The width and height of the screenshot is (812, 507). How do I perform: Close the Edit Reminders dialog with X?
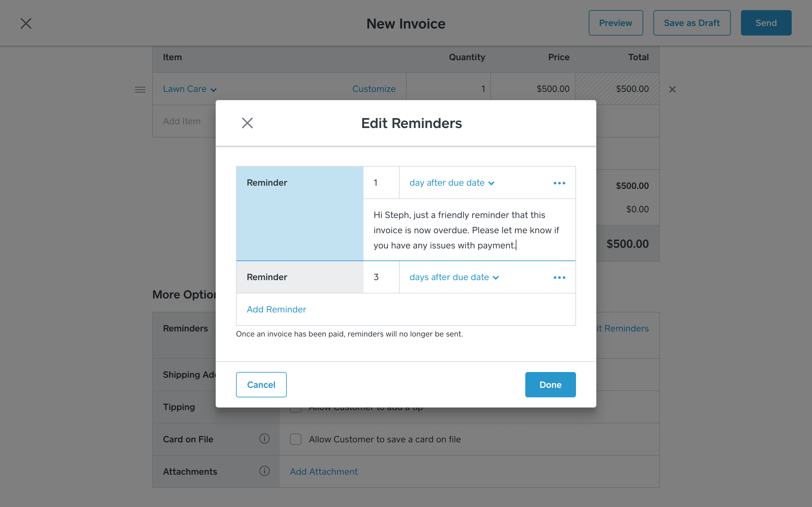pos(247,123)
